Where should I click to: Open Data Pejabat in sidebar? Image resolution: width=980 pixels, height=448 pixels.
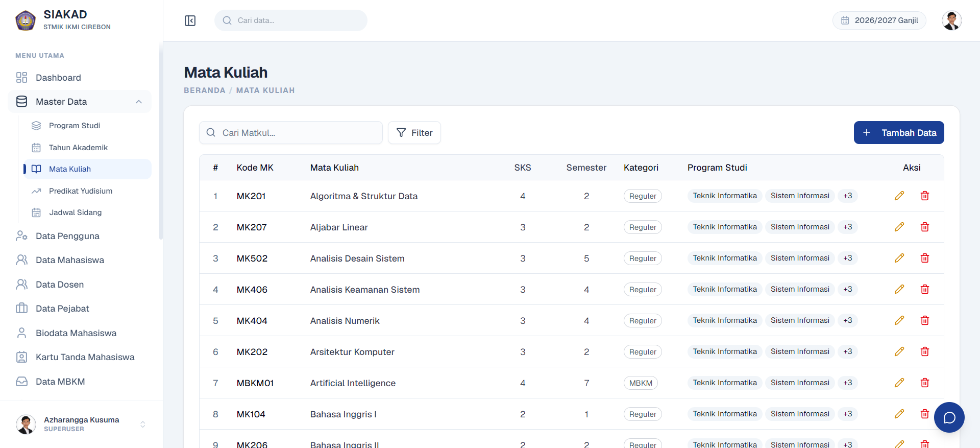point(80,309)
